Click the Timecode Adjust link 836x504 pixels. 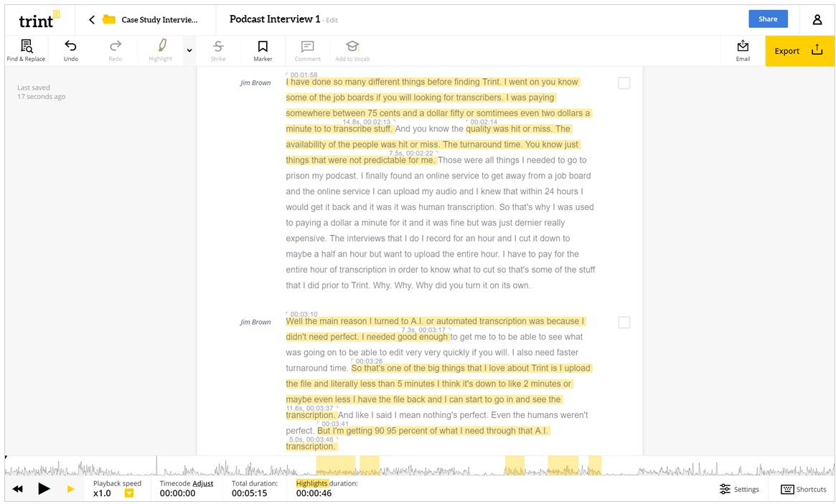click(202, 483)
